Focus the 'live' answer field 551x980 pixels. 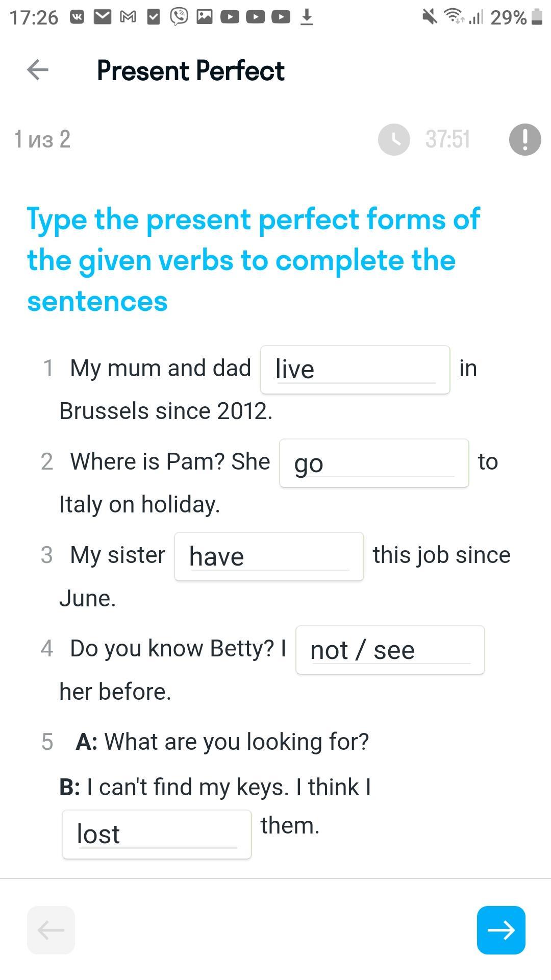point(355,370)
